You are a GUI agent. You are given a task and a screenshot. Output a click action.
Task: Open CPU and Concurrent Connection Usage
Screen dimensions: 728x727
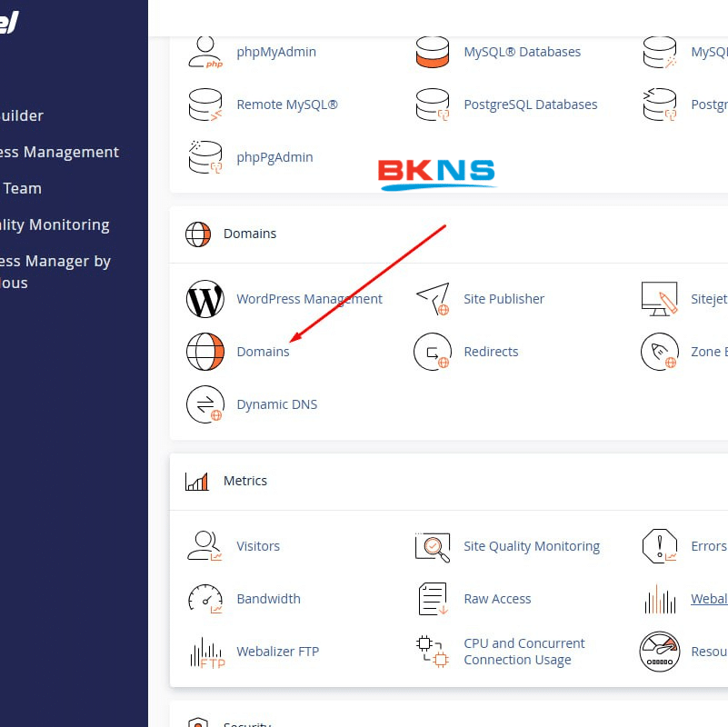point(524,652)
